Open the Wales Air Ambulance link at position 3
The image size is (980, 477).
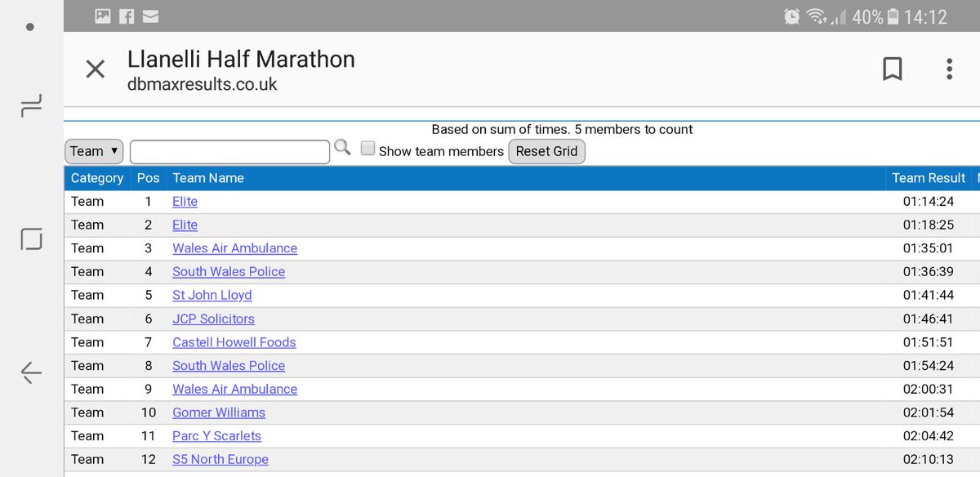click(234, 248)
